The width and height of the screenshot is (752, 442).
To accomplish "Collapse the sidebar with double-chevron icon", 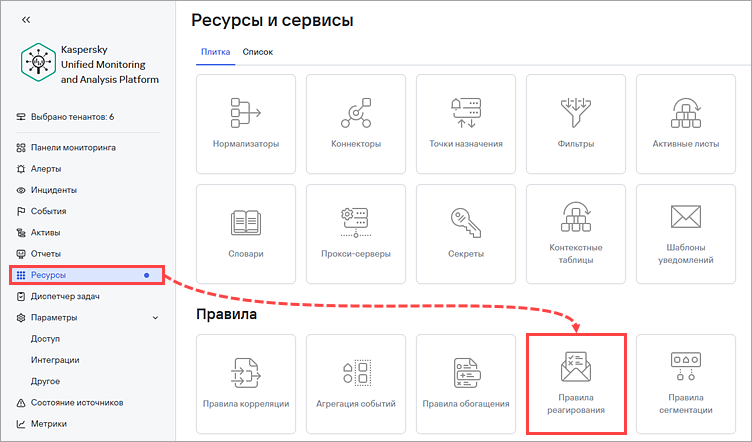I will point(26,20).
